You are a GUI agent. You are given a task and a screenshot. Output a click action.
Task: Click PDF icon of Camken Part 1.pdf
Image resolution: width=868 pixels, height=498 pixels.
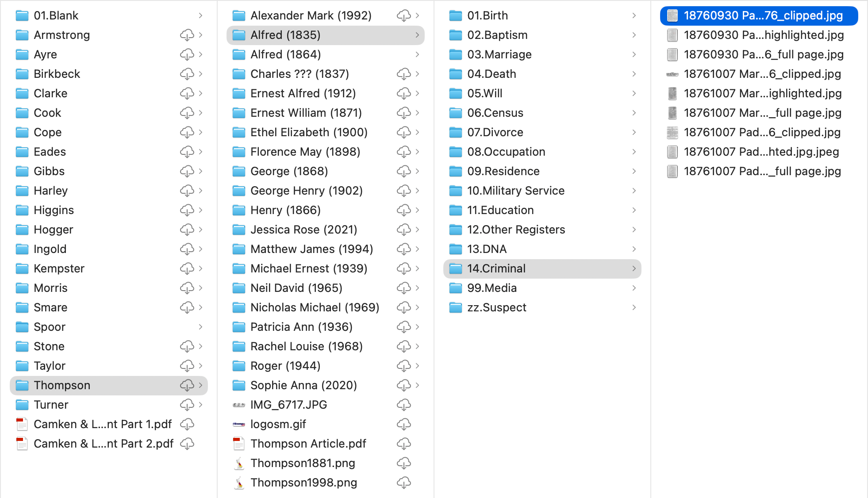tap(22, 424)
